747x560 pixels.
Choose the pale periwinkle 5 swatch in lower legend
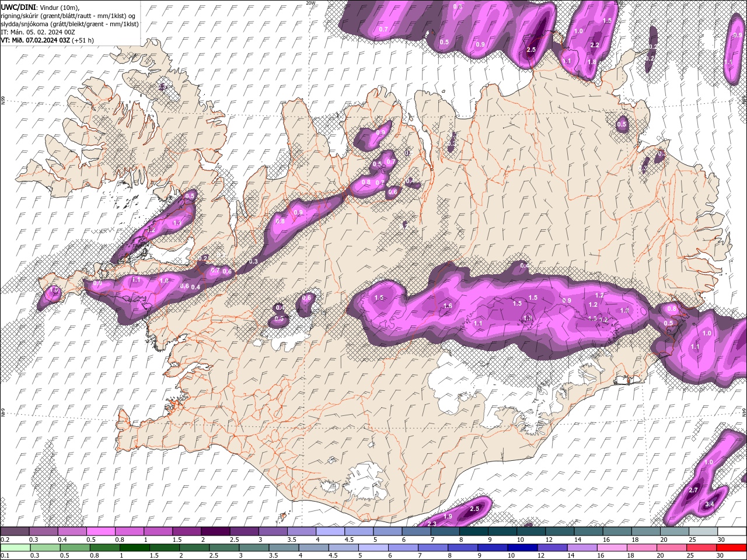(x=373, y=548)
